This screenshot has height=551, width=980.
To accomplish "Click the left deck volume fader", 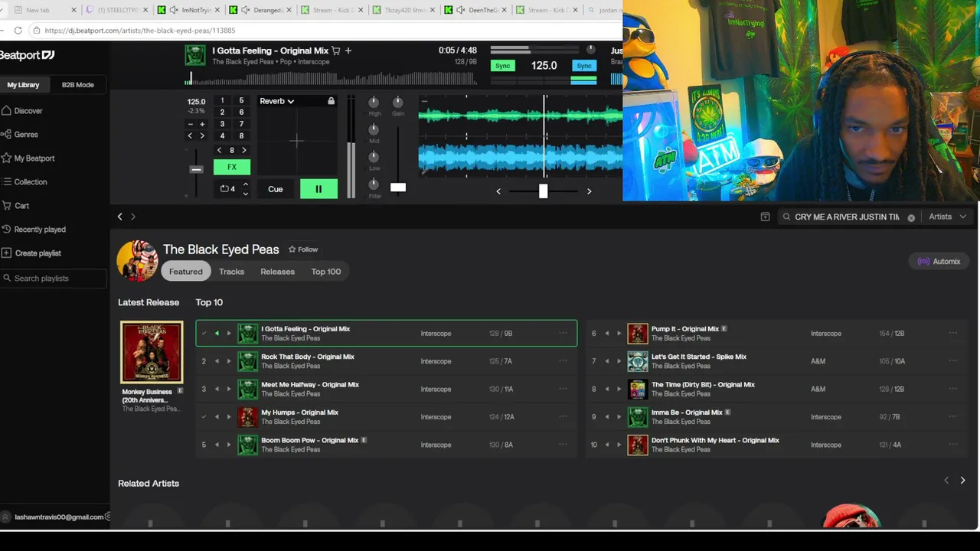I will 398,187.
